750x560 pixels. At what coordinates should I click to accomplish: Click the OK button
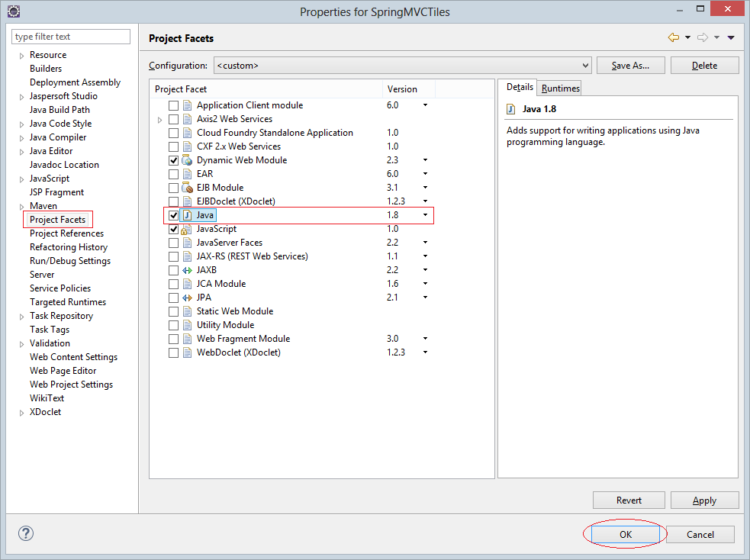coord(626,534)
